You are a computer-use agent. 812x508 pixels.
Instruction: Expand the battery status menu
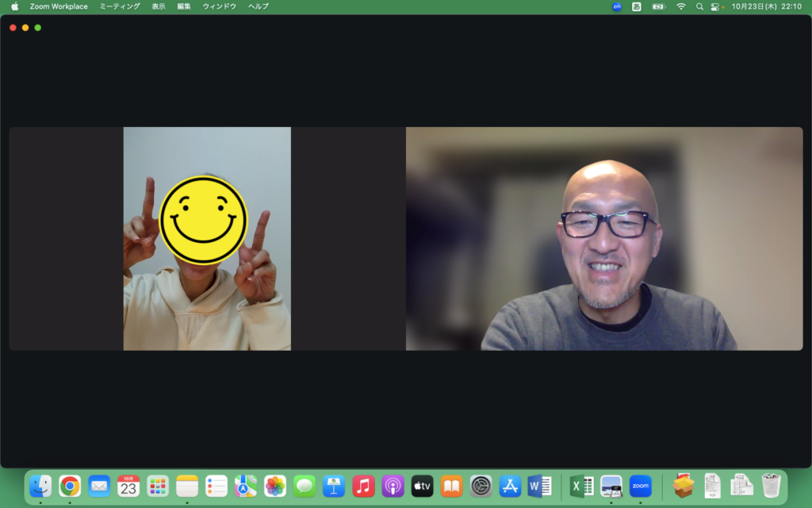658,6
